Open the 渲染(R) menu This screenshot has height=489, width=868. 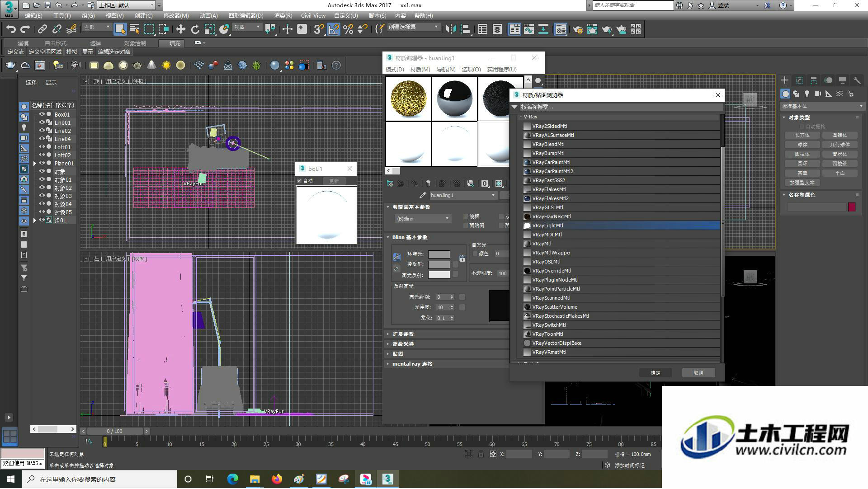click(283, 16)
